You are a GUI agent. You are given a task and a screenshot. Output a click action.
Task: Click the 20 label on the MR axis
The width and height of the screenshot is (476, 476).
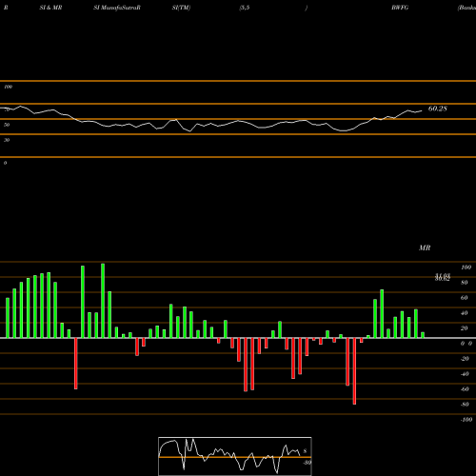465,328
